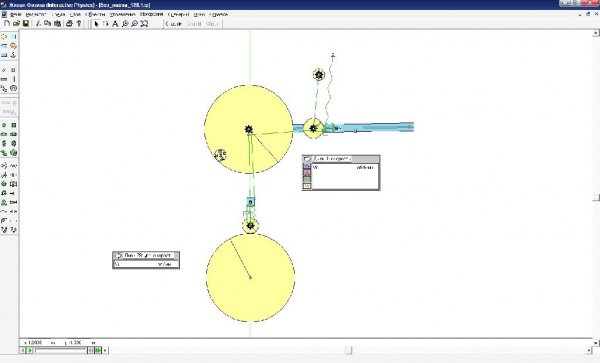Select the text tool letter A

115,24
